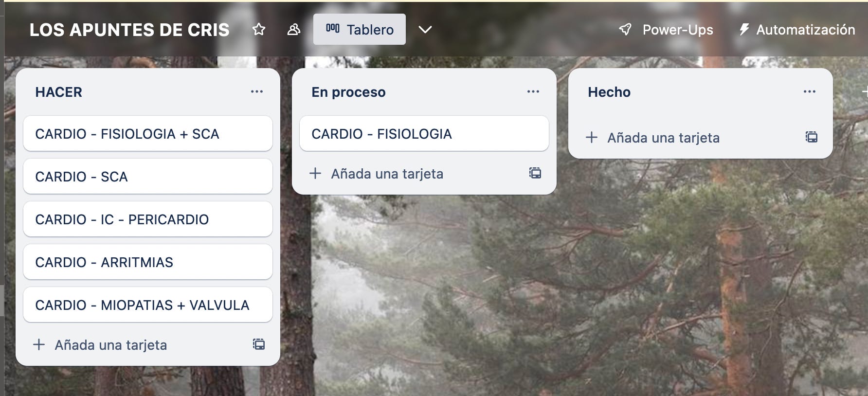This screenshot has width=868, height=396.
Task: Star the LOS APUNTES DE CRIS board
Action: pyautogui.click(x=259, y=30)
